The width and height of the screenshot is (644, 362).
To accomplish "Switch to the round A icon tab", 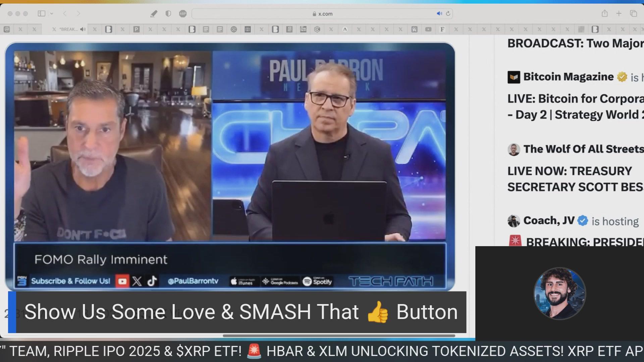I will pos(345,29).
